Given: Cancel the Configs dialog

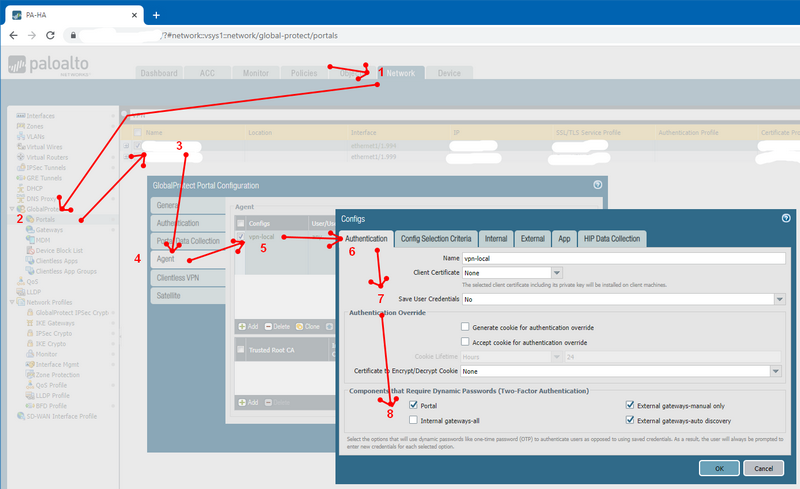Looking at the screenshot, I should coord(763,468).
